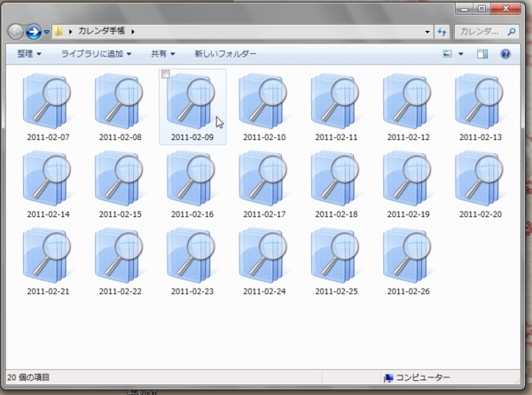
Task: Open Explorer help with question mark icon
Action: [505, 54]
